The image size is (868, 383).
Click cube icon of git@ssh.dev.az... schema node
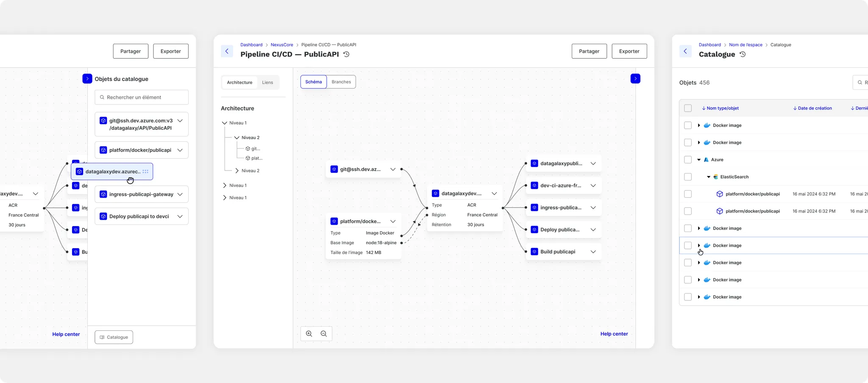tap(334, 169)
